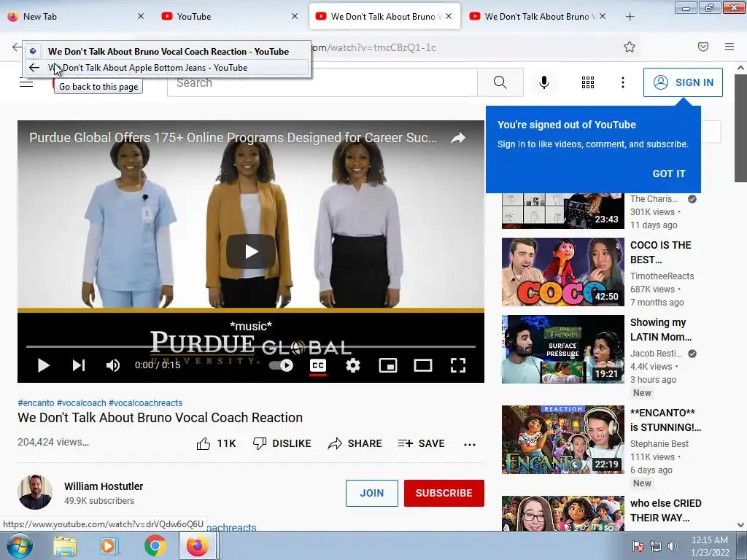Screen dimensions: 747x560
Task: Play the video from control bar
Action: pyautogui.click(x=43, y=365)
